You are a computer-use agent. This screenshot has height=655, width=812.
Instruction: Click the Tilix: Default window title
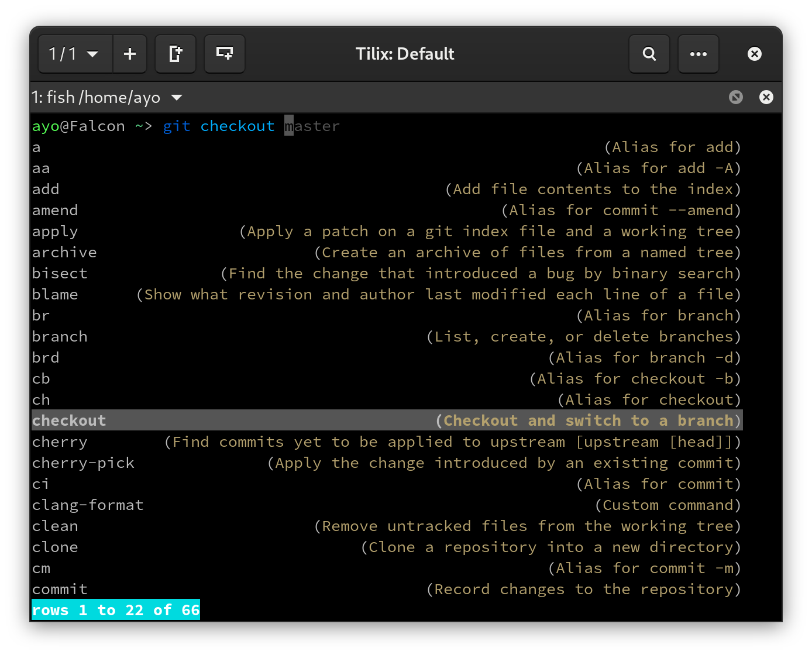click(405, 54)
